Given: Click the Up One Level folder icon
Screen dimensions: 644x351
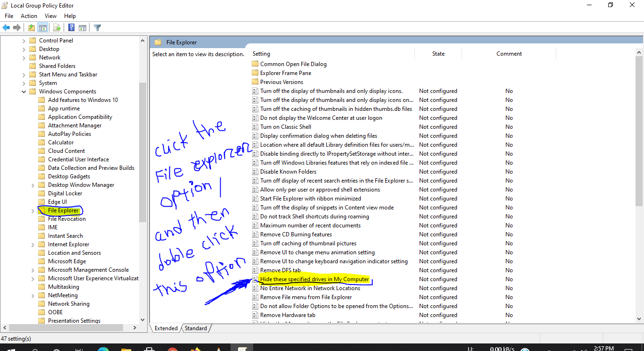Looking at the screenshot, I should tap(32, 28).
